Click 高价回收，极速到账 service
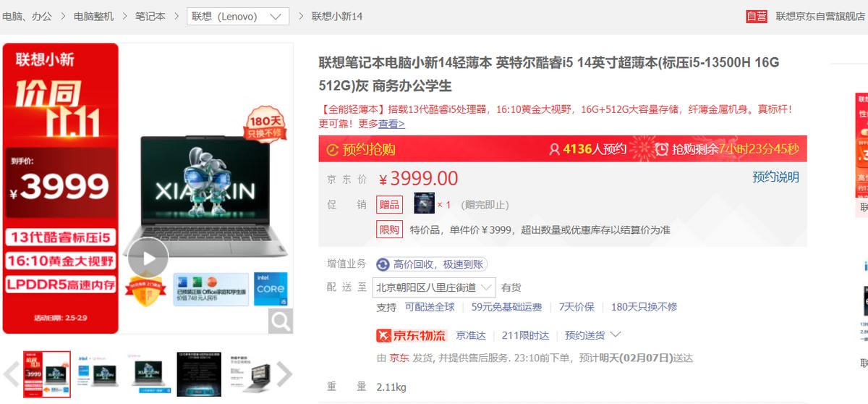 tap(438, 264)
